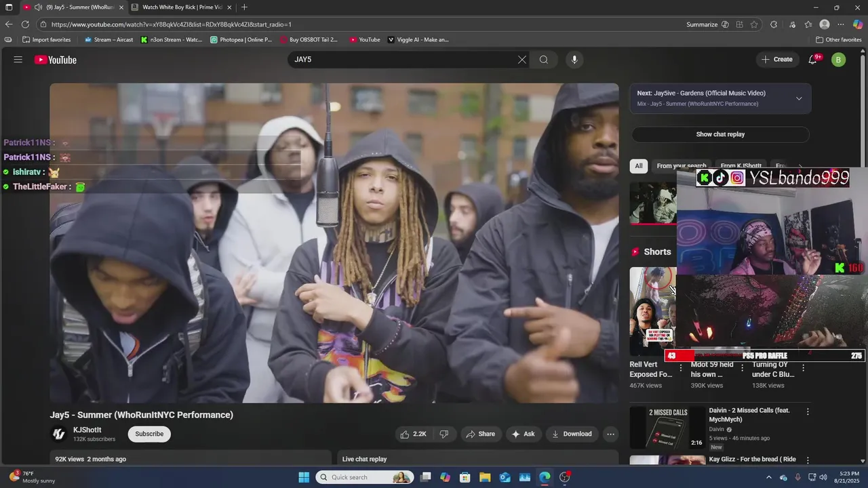This screenshot has height=488, width=868.
Task: Open the Windows Start menu
Action: pyautogui.click(x=304, y=477)
